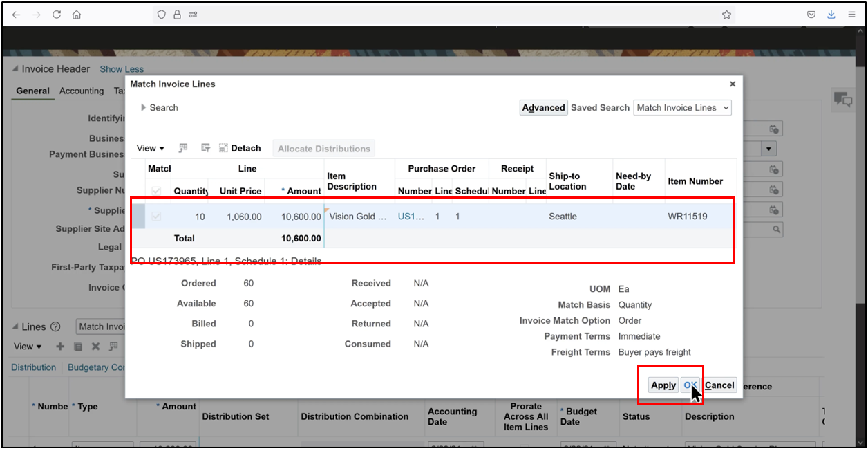
Task: Click the search magnifier icon beside the field
Action: point(775,229)
